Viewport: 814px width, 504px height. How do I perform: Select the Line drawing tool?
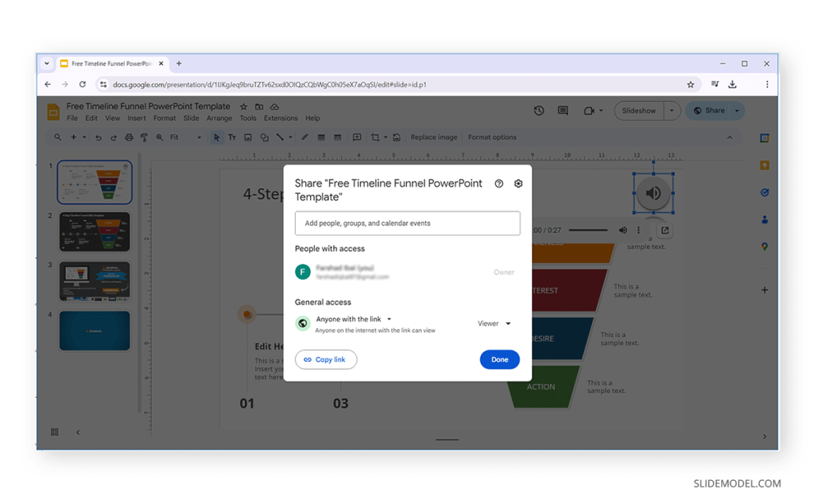click(x=280, y=137)
